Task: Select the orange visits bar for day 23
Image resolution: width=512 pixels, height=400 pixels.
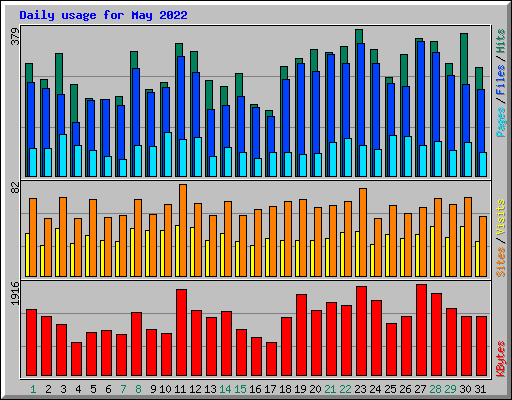Action: point(363,232)
